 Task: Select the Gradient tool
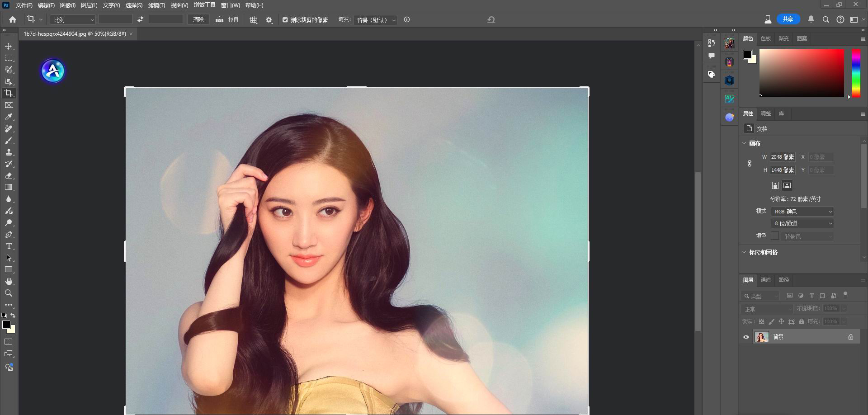[9, 187]
